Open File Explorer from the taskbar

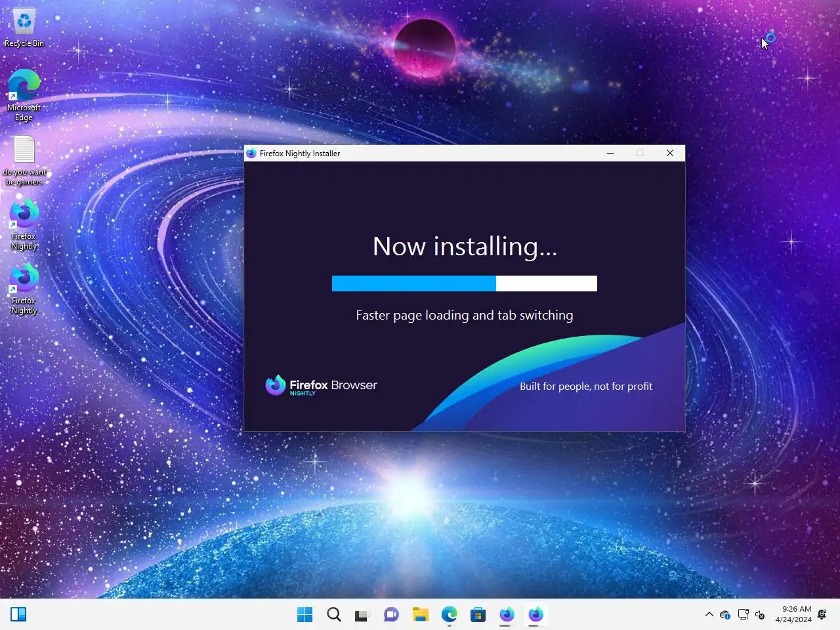point(421,614)
